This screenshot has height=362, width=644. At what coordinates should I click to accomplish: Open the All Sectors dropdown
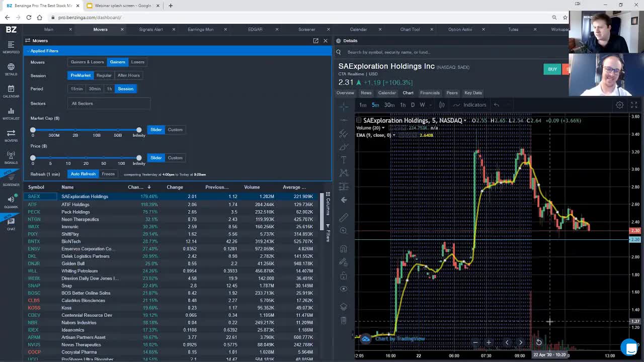click(x=109, y=104)
